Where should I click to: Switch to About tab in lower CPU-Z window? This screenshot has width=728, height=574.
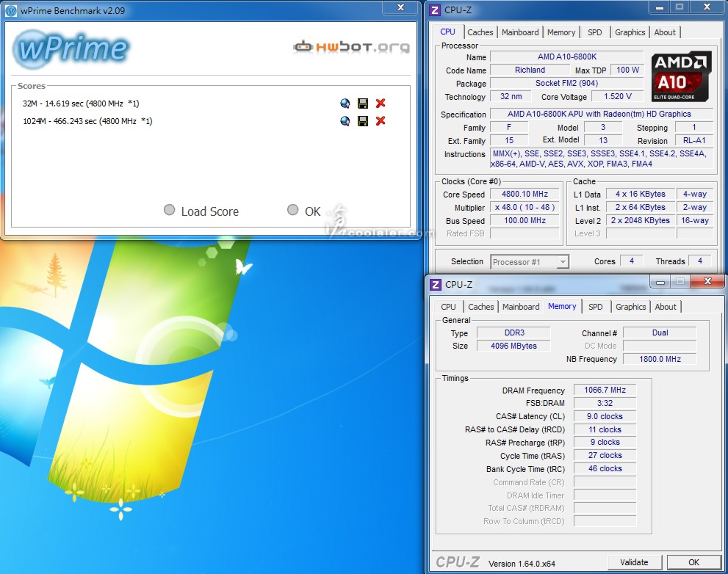click(x=666, y=307)
